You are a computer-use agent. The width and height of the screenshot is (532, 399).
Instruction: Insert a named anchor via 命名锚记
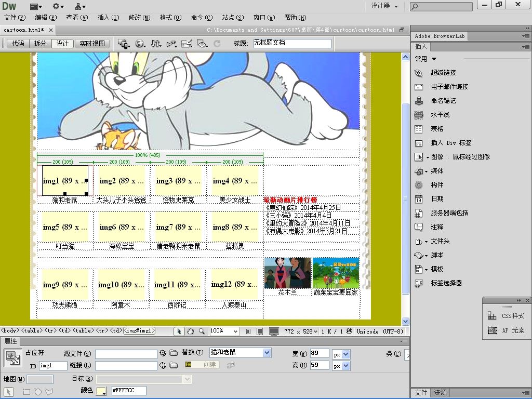[419, 101]
